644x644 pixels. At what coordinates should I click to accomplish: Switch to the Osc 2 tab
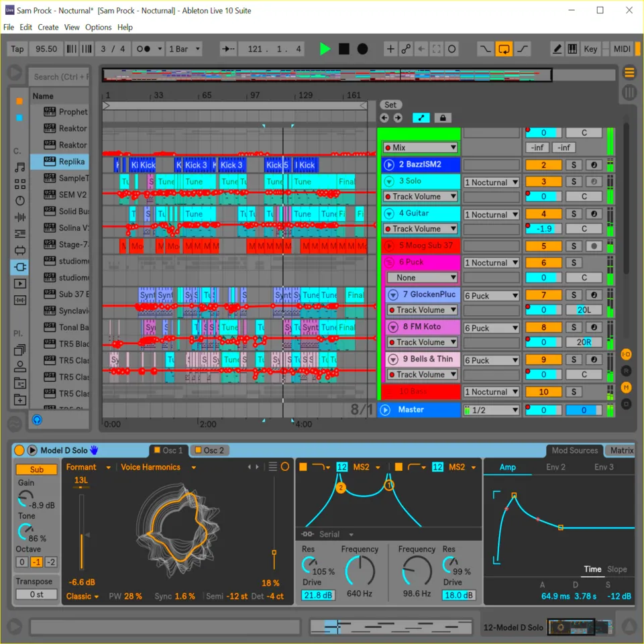(209, 450)
